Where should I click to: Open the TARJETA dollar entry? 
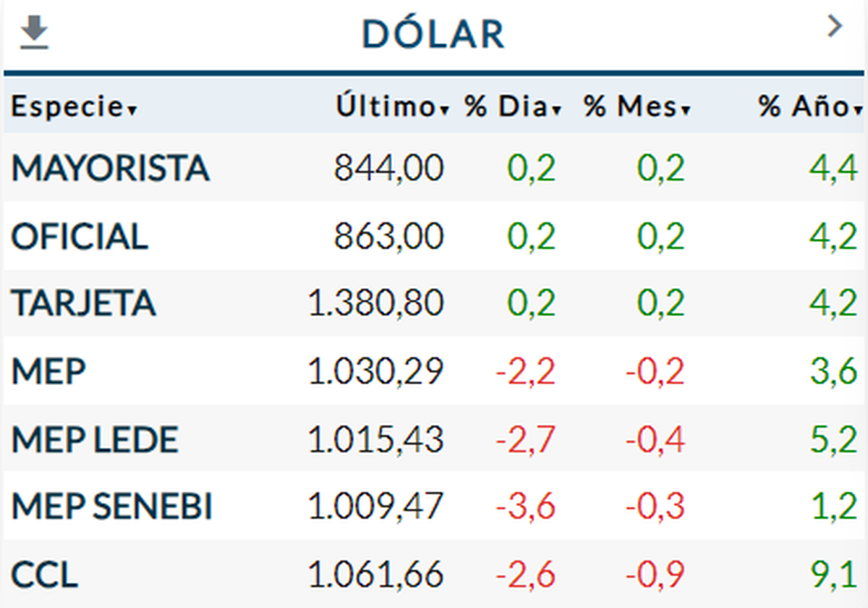[83, 303]
